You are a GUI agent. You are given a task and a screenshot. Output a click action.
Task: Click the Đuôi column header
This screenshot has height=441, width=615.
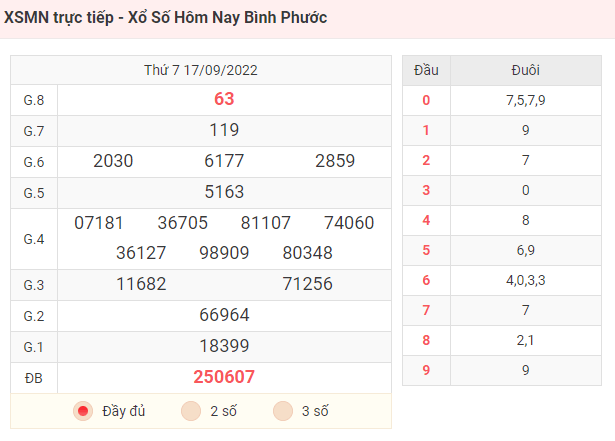526,70
